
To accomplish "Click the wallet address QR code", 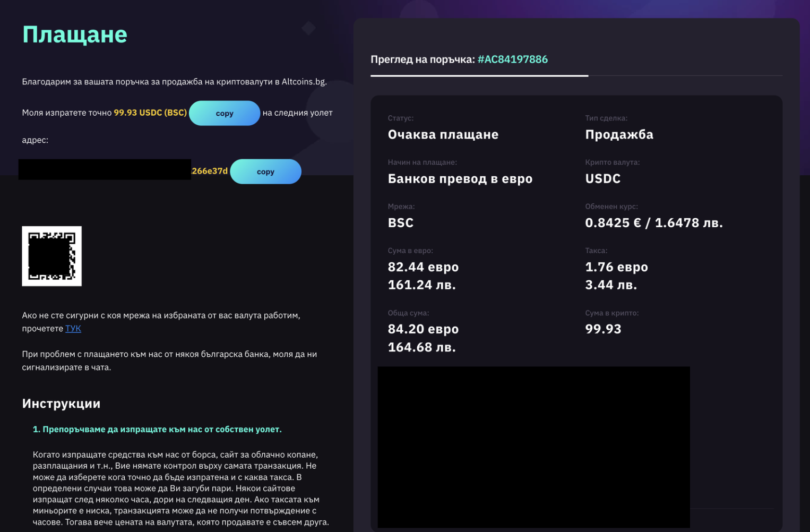I will 51,256.
